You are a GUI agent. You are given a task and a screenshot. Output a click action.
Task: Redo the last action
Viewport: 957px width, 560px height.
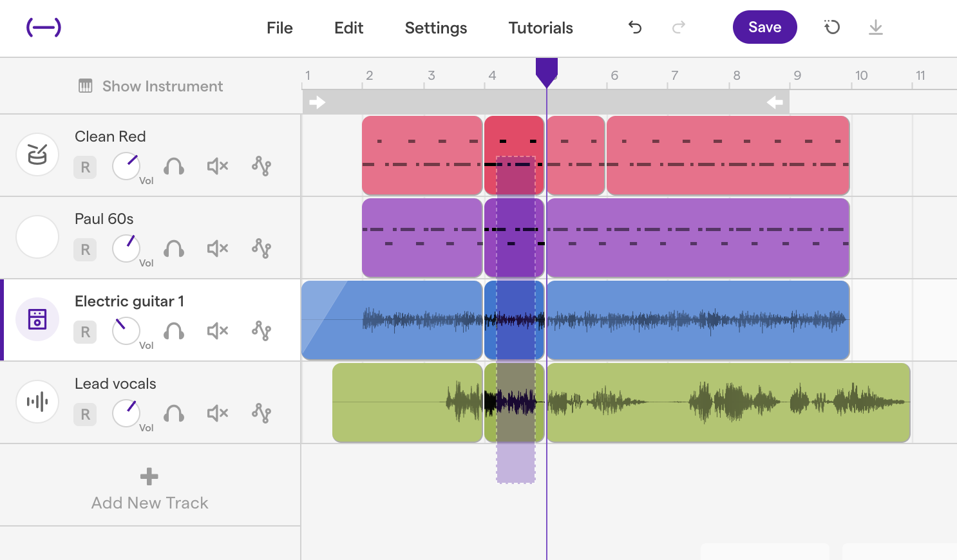(679, 27)
